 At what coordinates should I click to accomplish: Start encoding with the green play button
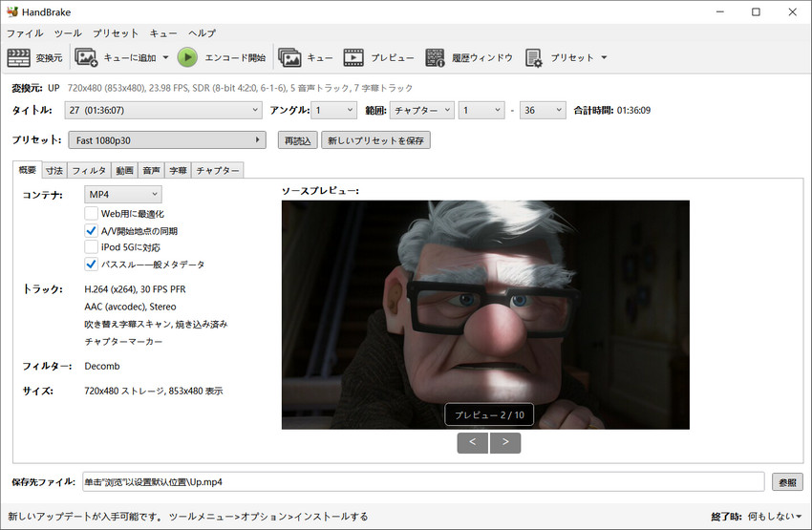187,57
